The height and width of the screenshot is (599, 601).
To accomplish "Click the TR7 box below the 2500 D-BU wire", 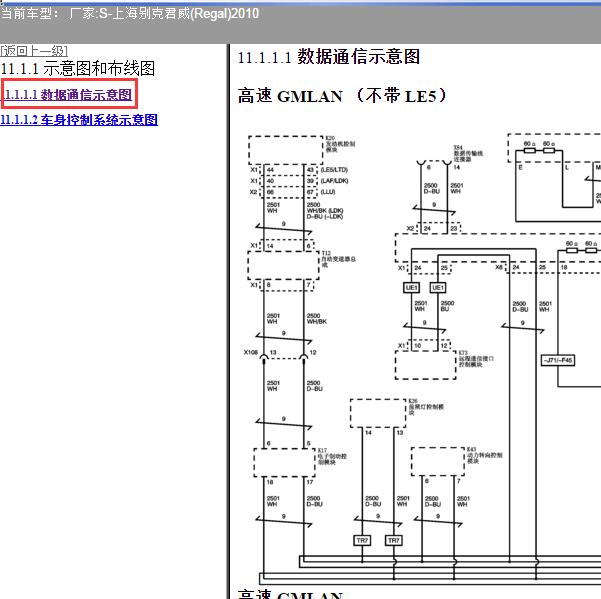I will tap(362, 540).
